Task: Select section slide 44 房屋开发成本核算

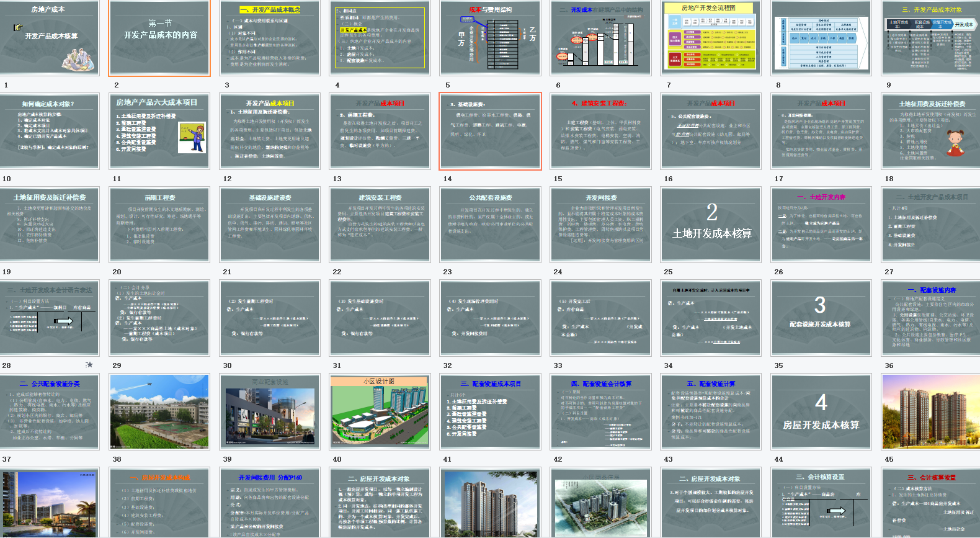Action: pyautogui.click(x=822, y=411)
